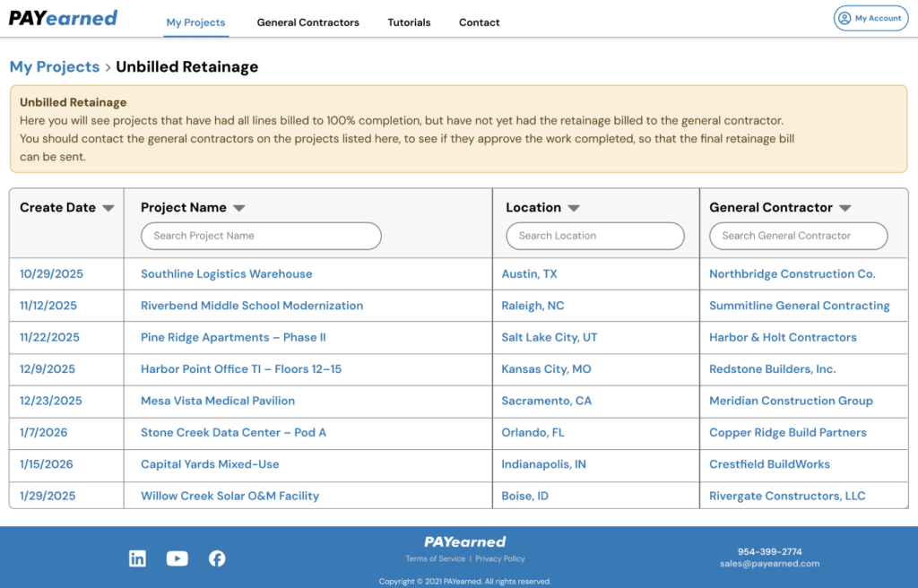Open the Privacy Policy footer link
918x588 pixels.
pyautogui.click(x=500, y=558)
